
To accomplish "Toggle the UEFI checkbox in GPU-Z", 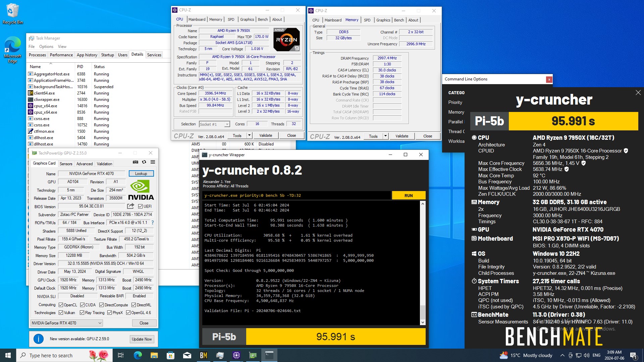I will 140,206.
